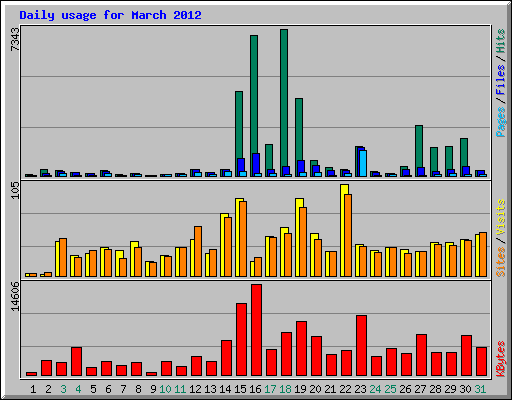This screenshot has width=512, height=400.
Task: Click the yellow visits bar for day 22
Action: click(x=344, y=230)
